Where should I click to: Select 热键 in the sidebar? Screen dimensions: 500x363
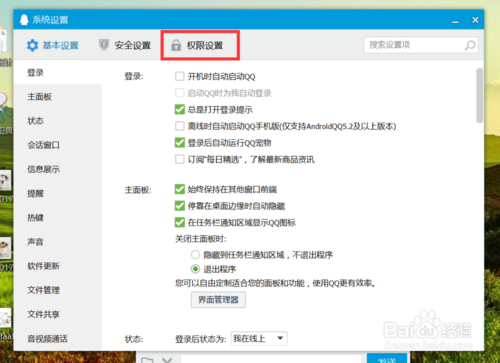[58, 218]
